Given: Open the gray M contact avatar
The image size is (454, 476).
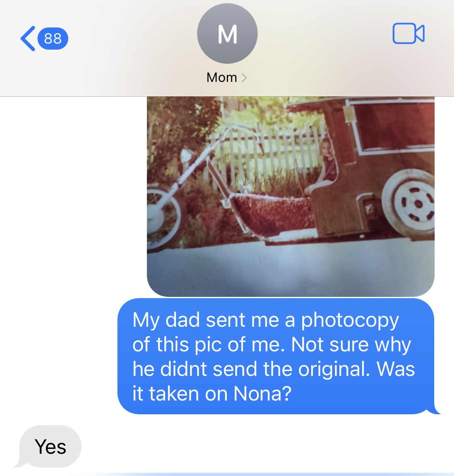Looking at the screenshot, I should pyautogui.click(x=227, y=33).
